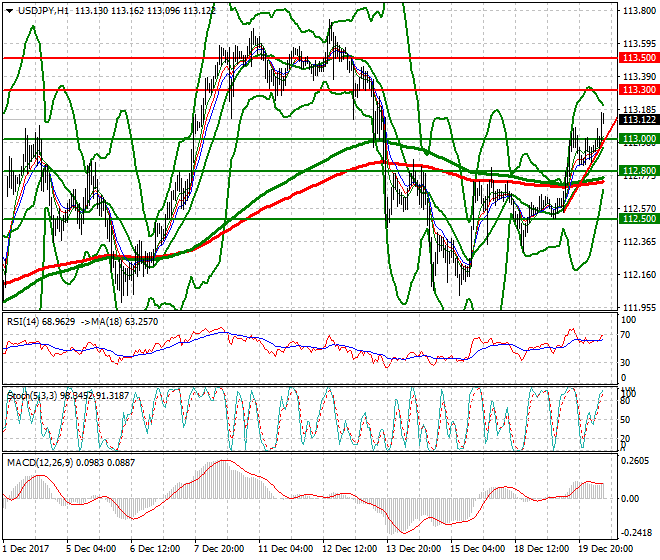Click the small triangle beside USDJPY,H1
This screenshot has width=660, height=560.
point(8,10)
